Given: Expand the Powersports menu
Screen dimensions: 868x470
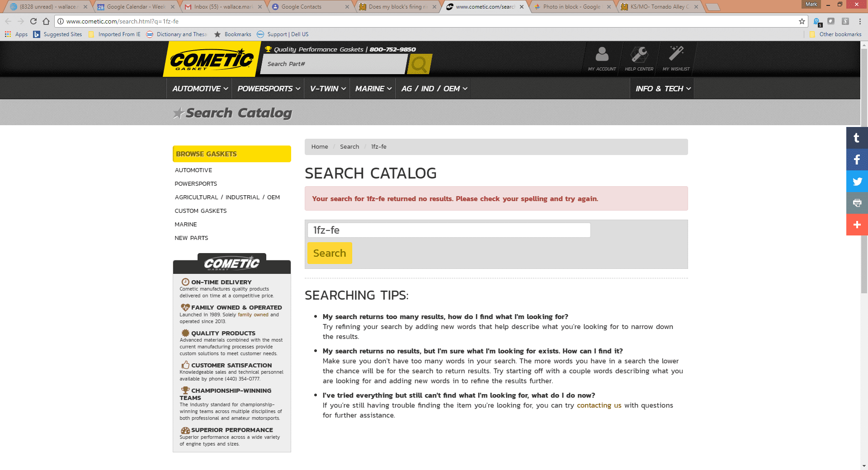Looking at the screenshot, I should click(x=269, y=89).
